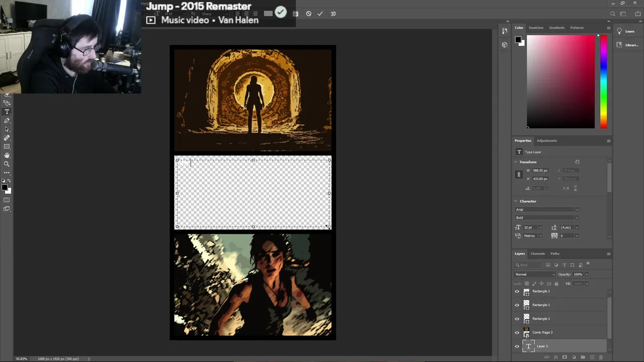Image resolution: width=644 pixels, height=362 pixels.
Task: Select the Hand tool
Action: [7, 155]
